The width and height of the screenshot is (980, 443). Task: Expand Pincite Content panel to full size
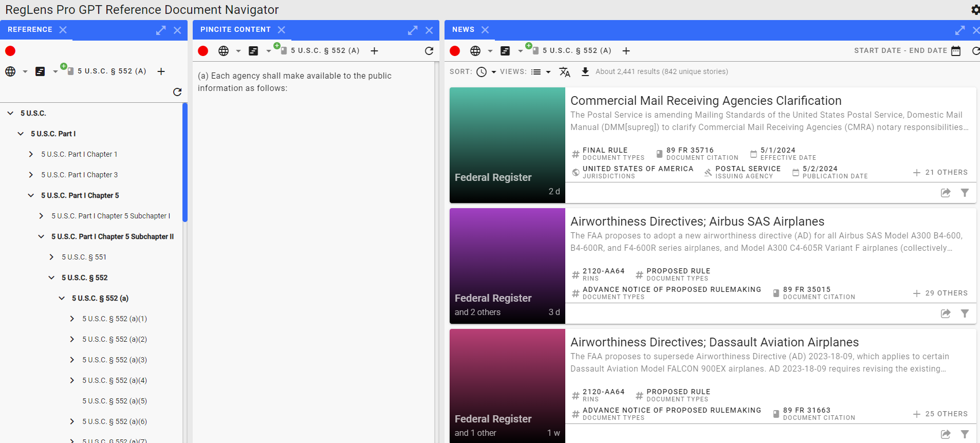point(413,30)
